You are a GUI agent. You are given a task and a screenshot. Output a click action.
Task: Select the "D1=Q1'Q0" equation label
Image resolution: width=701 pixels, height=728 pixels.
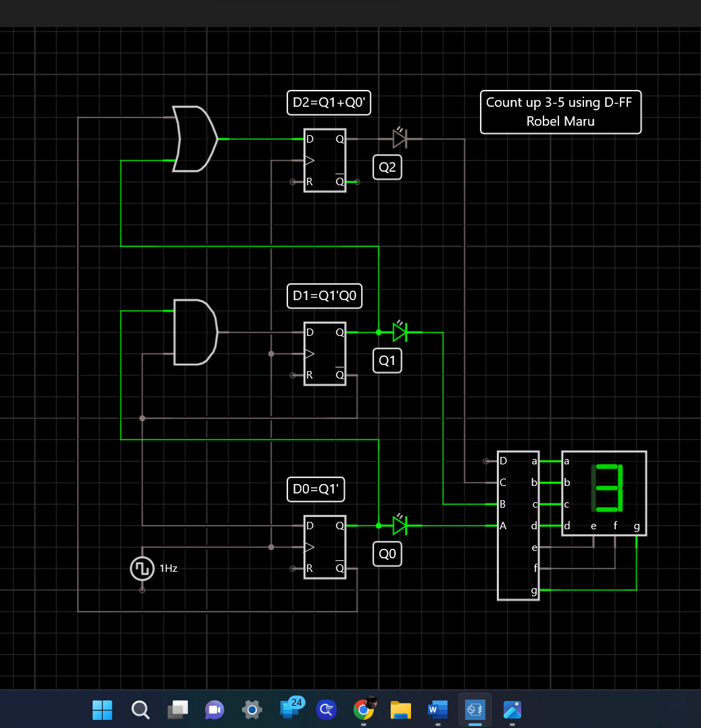click(x=324, y=295)
